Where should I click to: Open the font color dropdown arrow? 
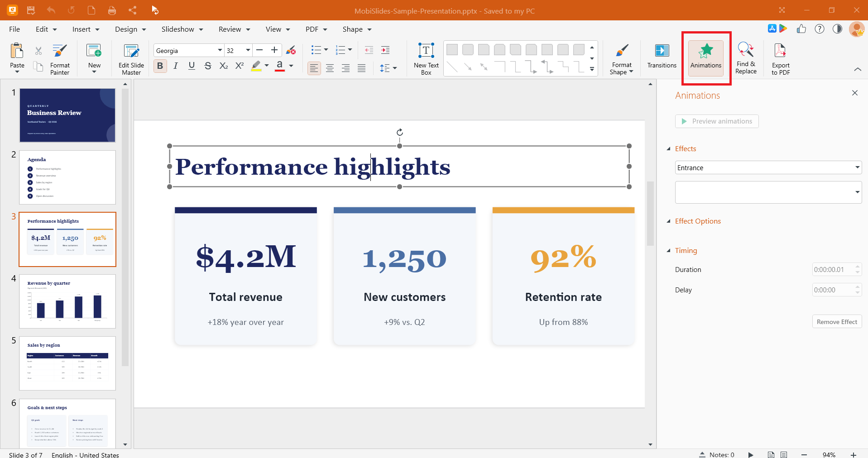point(291,66)
